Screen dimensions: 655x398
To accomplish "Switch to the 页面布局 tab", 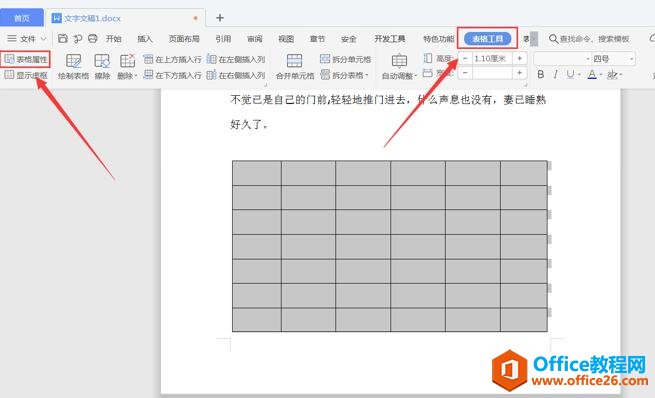I will [184, 39].
